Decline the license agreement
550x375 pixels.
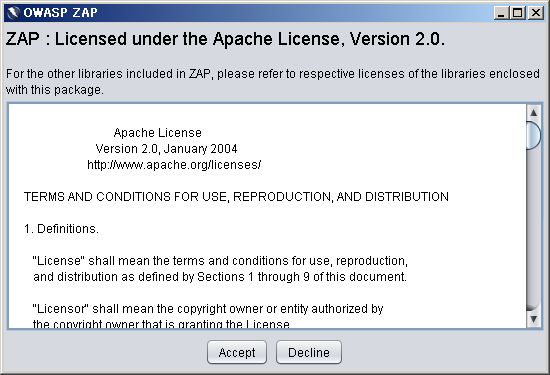(309, 352)
